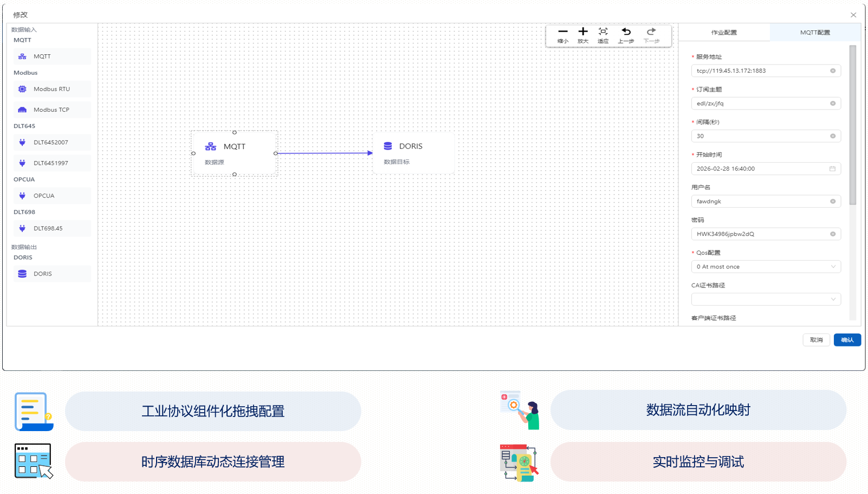The width and height of the screenshot is (868, 494).
Task: Click the 工业协议组件化拖拽配置 pill
Action: (213, 411)
